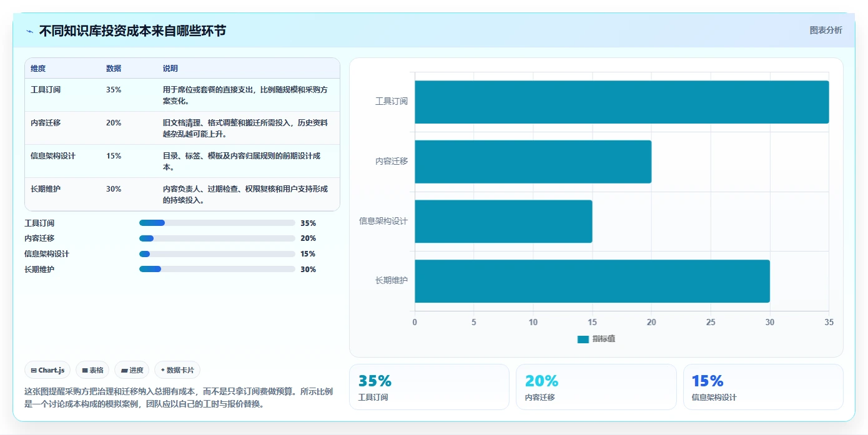Click the 长期维护 progress bar

point(217,269)
